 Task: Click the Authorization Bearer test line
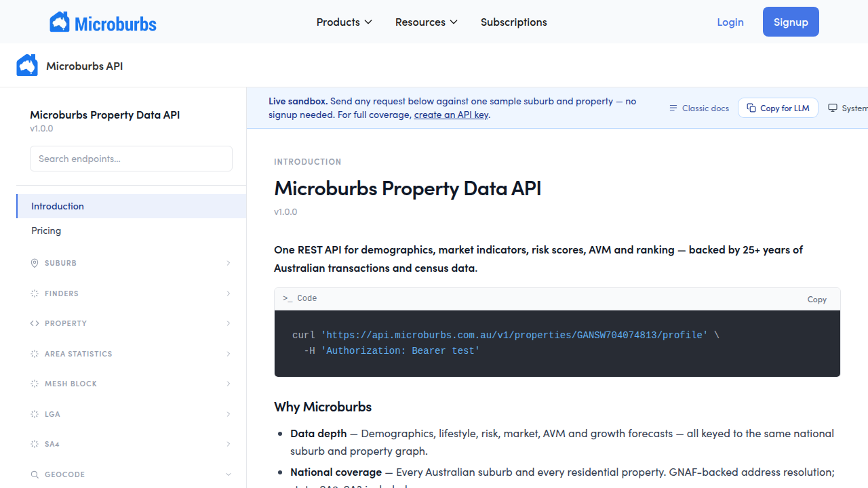(x=392, y=350)
